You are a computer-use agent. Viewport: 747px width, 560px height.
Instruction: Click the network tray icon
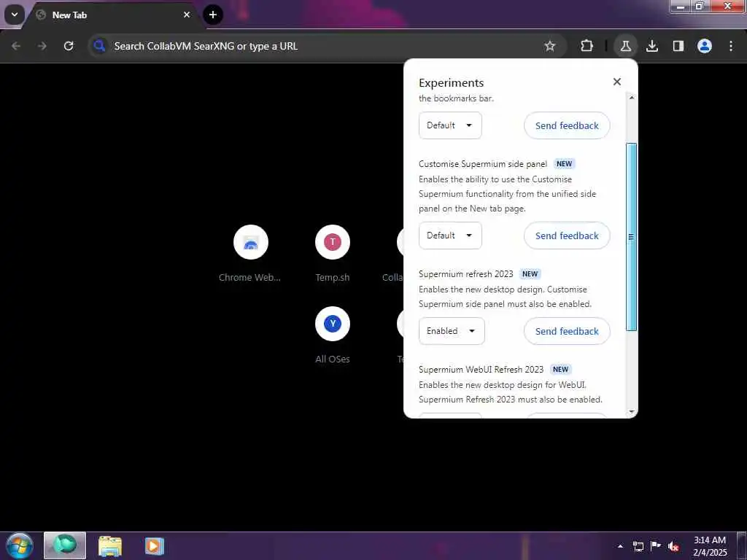pos(638,546)
